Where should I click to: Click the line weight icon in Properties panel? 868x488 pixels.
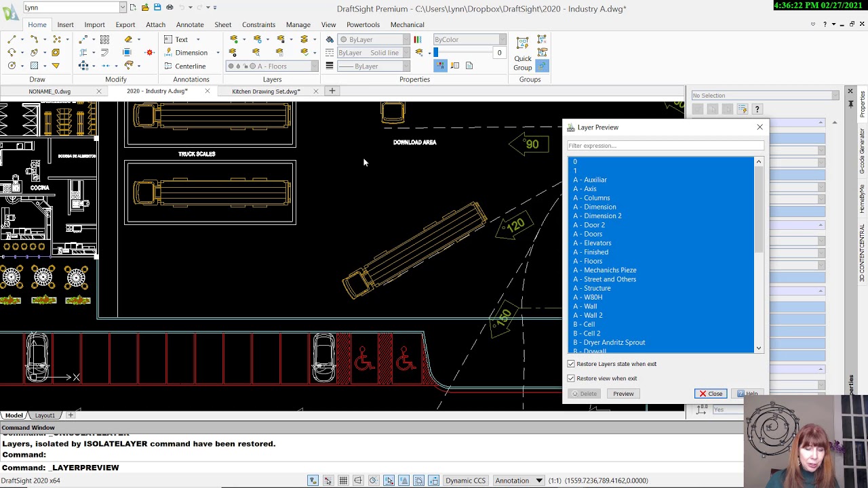330,66
